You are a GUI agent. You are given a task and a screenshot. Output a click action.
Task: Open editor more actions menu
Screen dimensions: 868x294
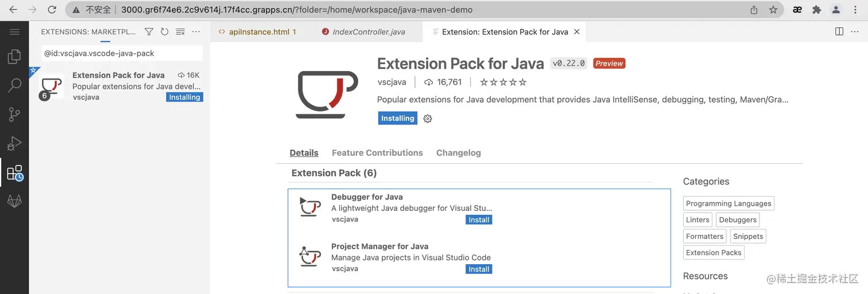[x=855, y=32]
